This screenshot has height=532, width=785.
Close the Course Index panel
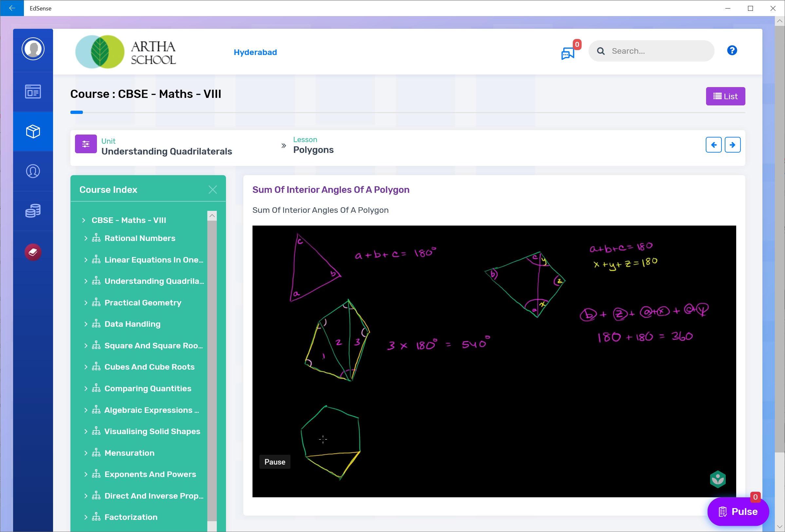point(213,190)
